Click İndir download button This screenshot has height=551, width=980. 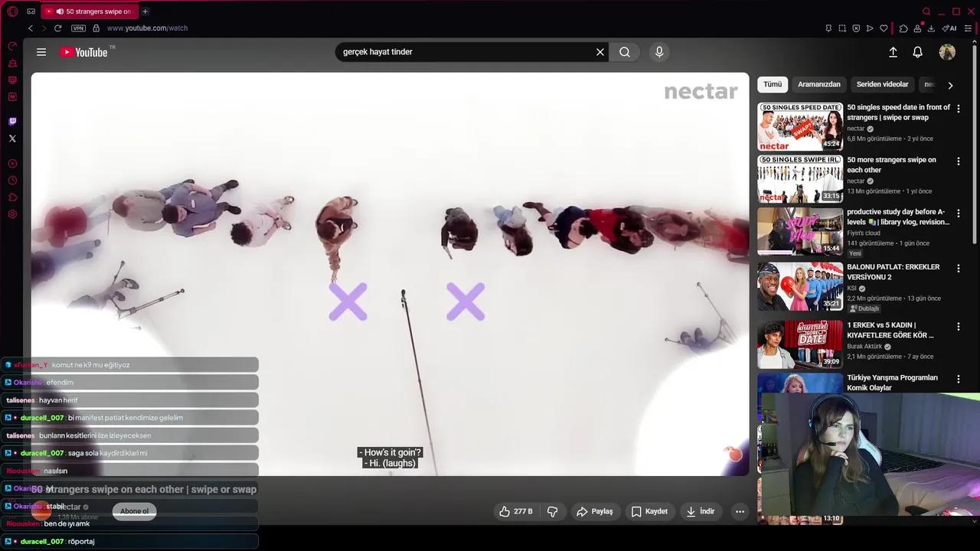coord(701,511)
